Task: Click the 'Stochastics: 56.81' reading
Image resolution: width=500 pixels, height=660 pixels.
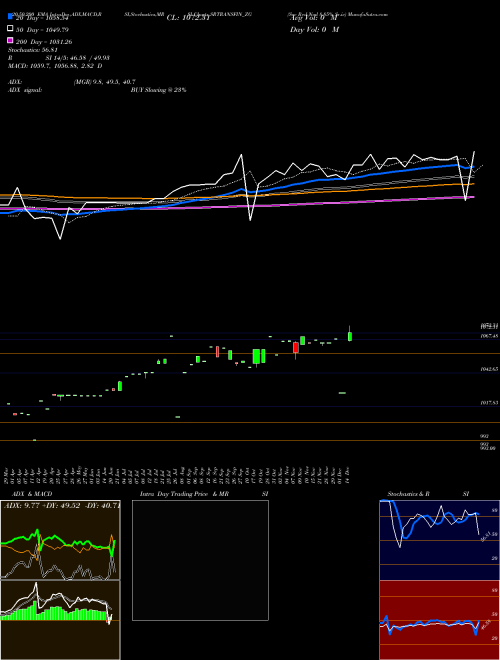Action: (32, 50)
